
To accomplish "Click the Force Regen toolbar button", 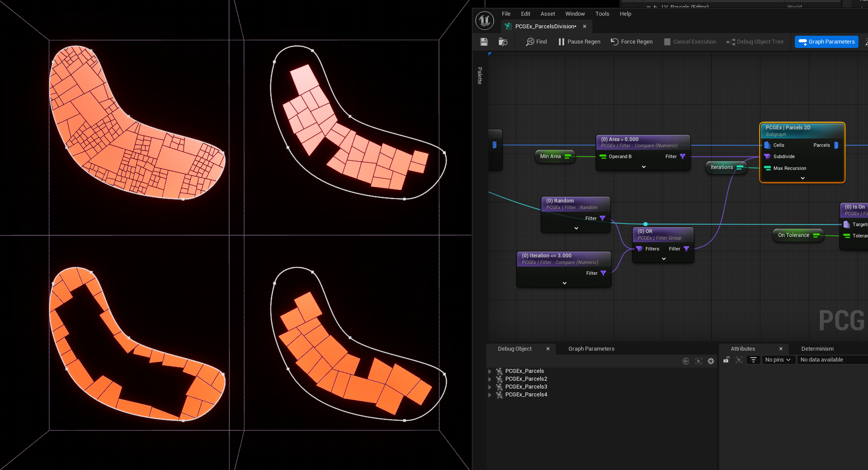I will tap(632, 42).
